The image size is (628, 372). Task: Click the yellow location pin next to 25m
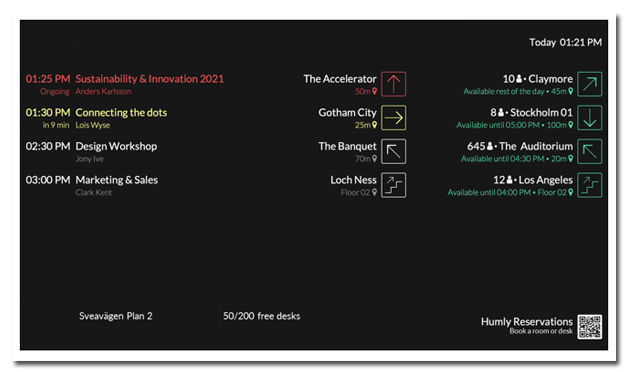point(374,125)
